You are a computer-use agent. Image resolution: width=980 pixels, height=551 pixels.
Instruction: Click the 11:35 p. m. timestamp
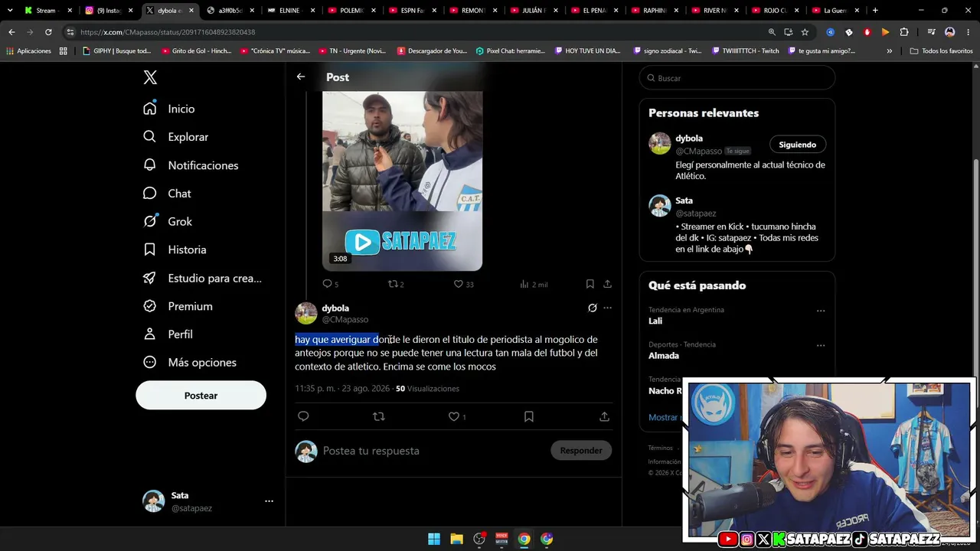pos(315,389)
